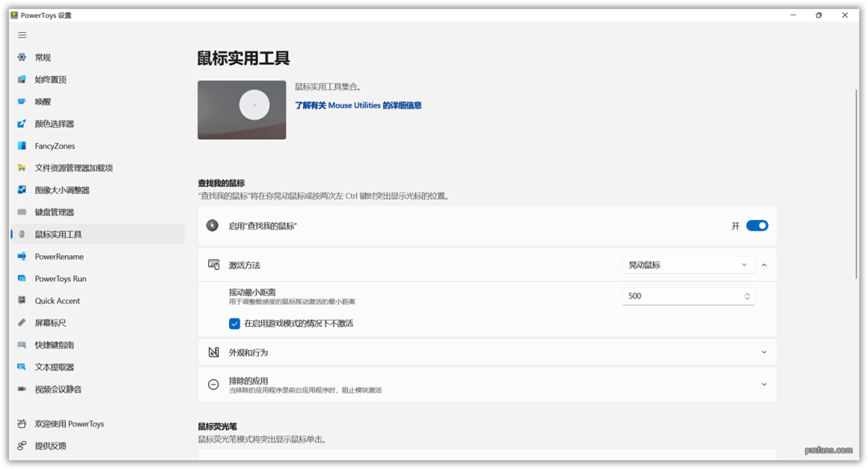Click the 键盘管理器 keyboard icon

[x=22, y=212]
